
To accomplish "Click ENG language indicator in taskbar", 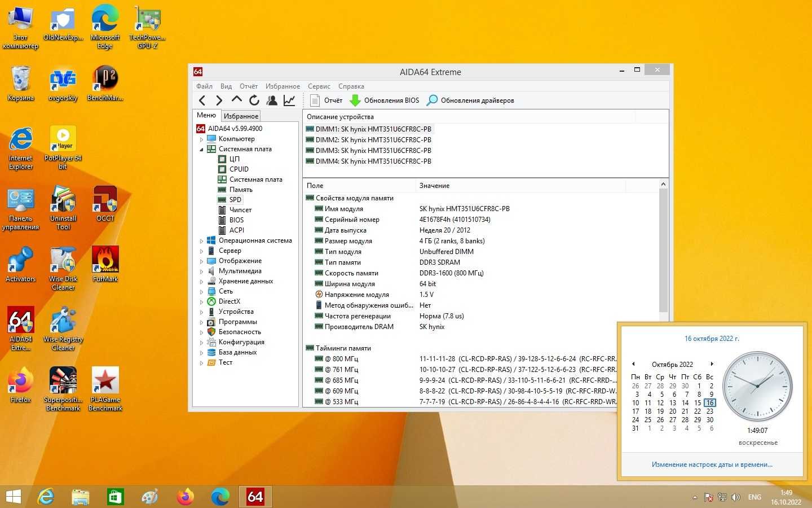I will point(754,497).
